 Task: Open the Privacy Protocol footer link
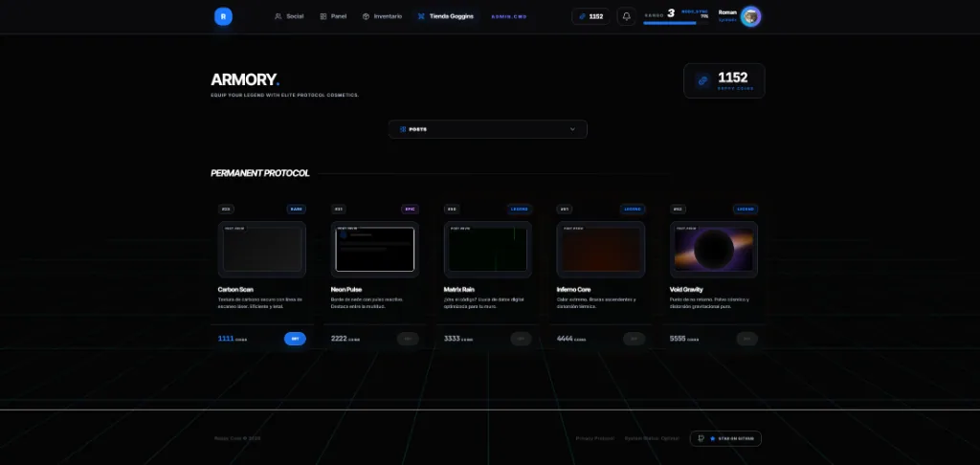point(595,439)
